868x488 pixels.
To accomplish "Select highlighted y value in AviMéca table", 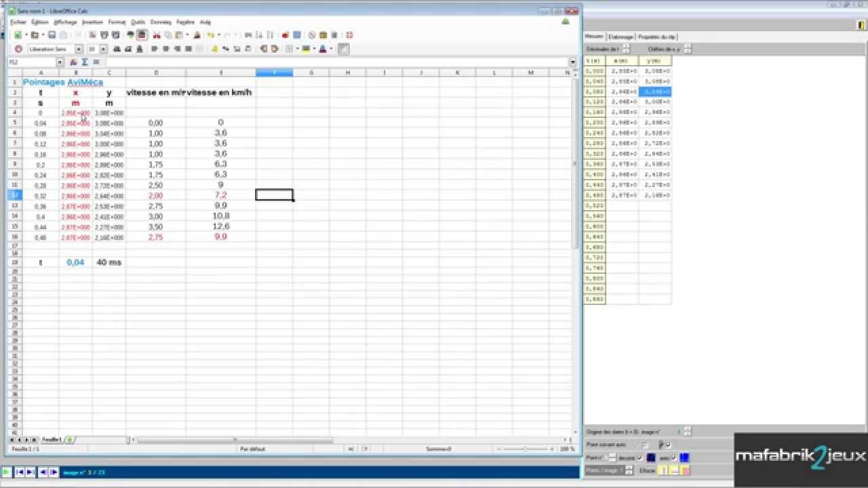I will (x=655, y=91).
